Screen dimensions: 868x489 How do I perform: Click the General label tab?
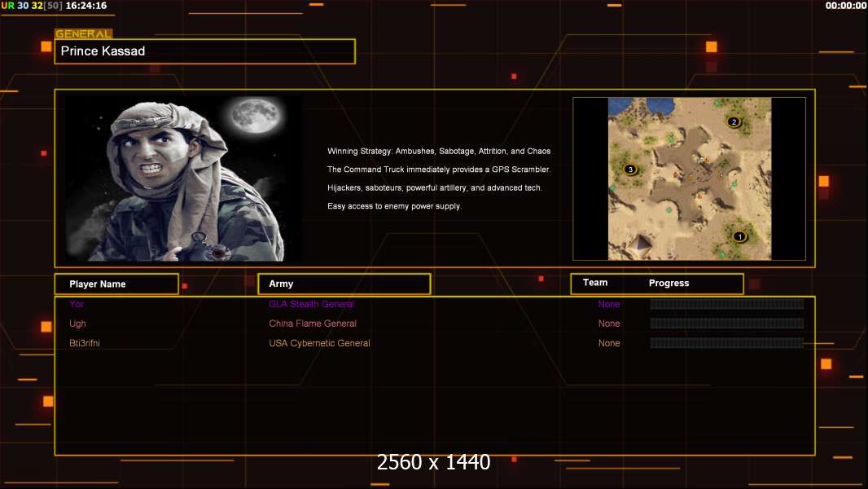click(83, 34)
